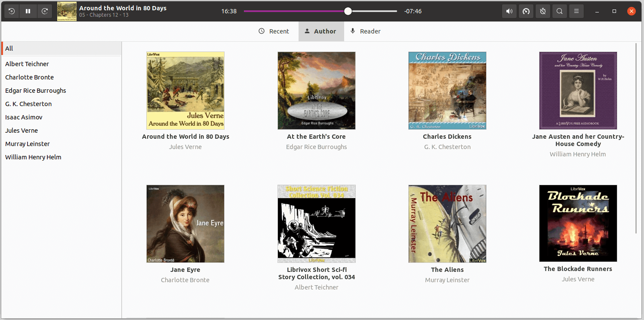The width and height of the screenshot is (644, 320).
Task: Open the playback speed control
Action: coord(526,11)
